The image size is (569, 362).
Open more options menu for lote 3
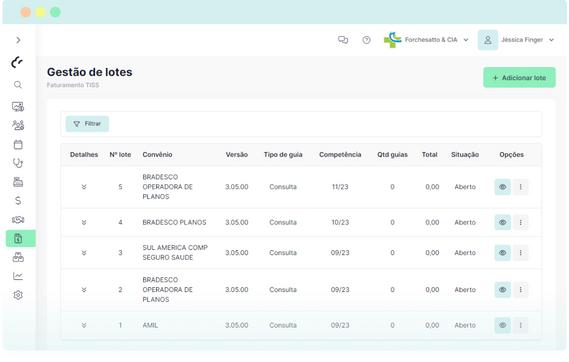[x=521, y=253]
